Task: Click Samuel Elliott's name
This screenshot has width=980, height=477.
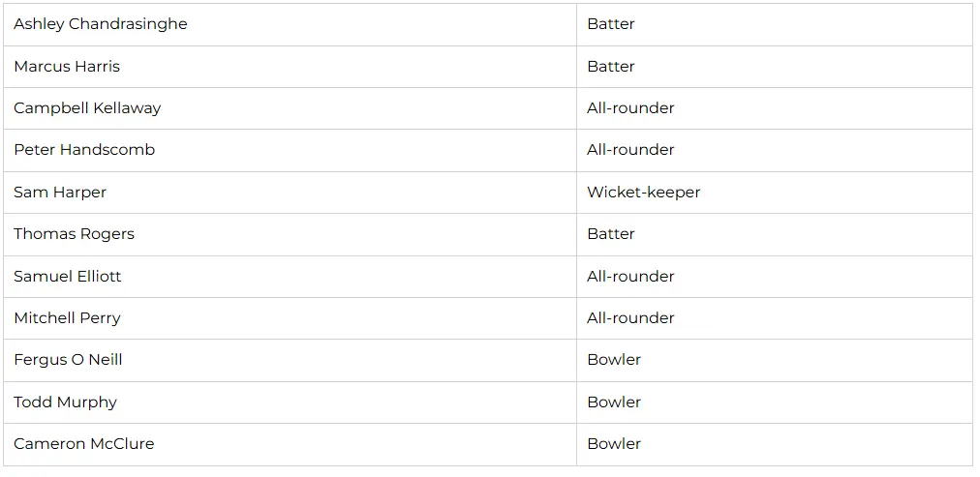Action: 68,277
